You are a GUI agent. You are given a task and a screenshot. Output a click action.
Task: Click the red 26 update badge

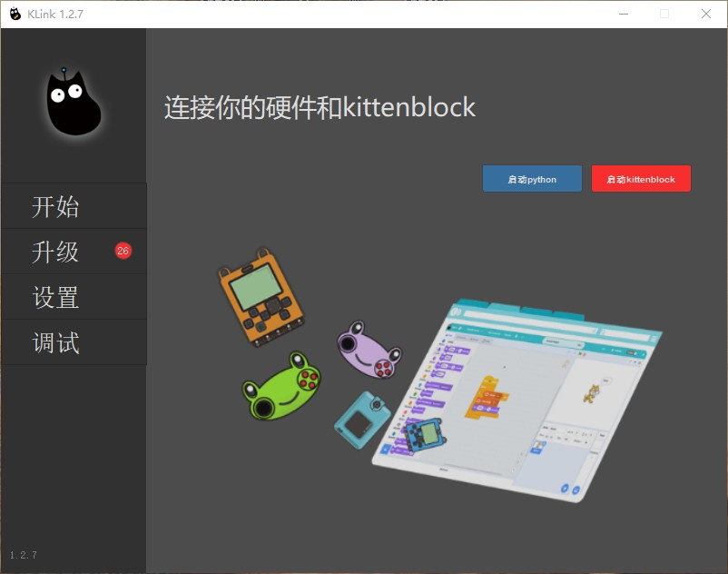click(x=123, y=251)
